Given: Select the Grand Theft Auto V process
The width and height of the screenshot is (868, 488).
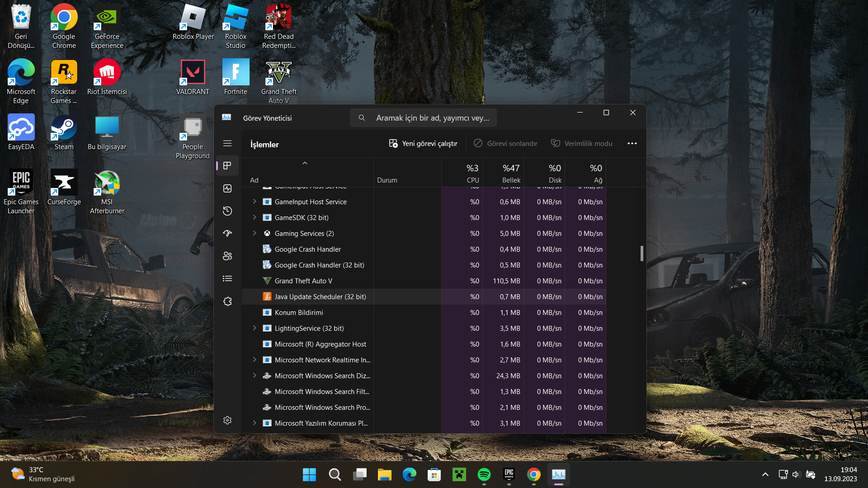Looking at the screenshot, I should pyautogui.click(x=303, y=281).
